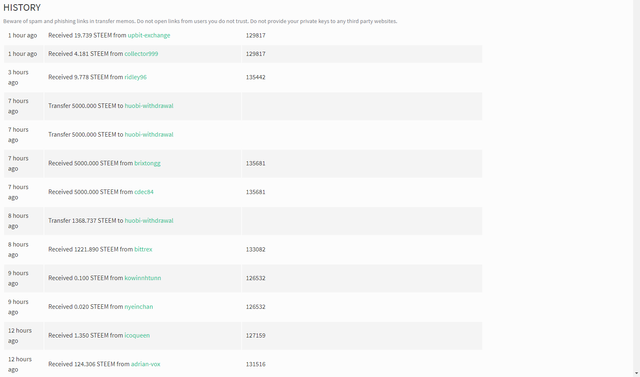
Task: Click the spam and phishing warning text
Action: pos(200,21)
